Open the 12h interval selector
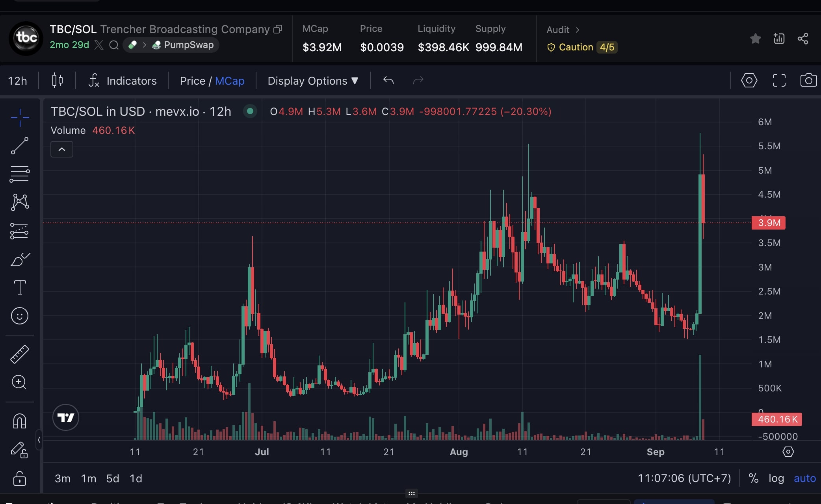Image resolution: width=821 pixels, height=504 pixels. 17,81
